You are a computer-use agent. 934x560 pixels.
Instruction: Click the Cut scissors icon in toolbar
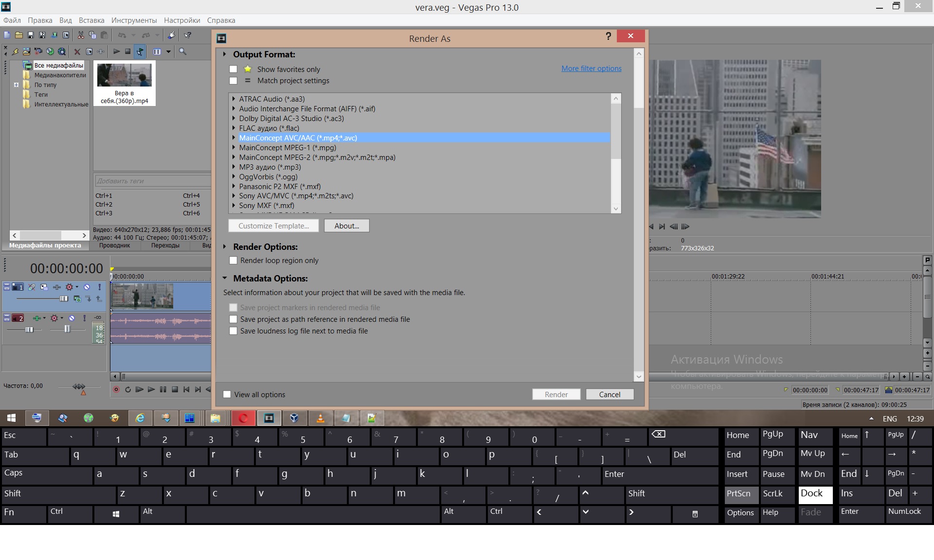coord(81,35)
